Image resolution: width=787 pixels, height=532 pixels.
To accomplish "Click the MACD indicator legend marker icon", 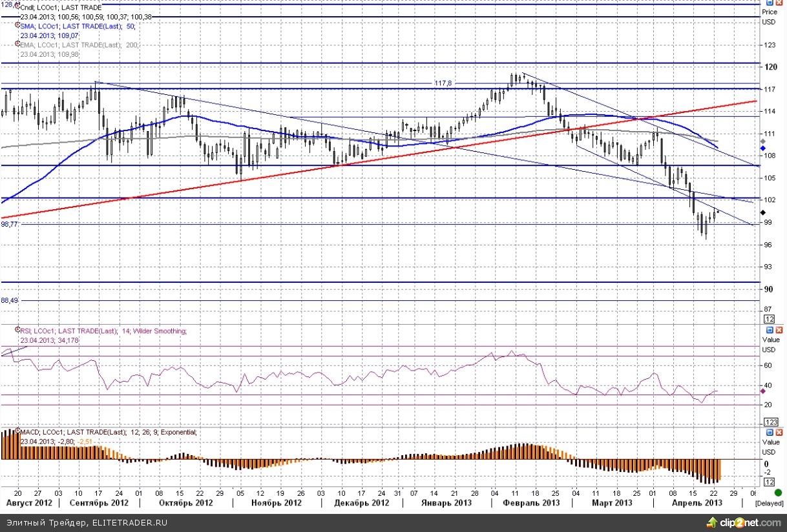I will coord(17,432).
